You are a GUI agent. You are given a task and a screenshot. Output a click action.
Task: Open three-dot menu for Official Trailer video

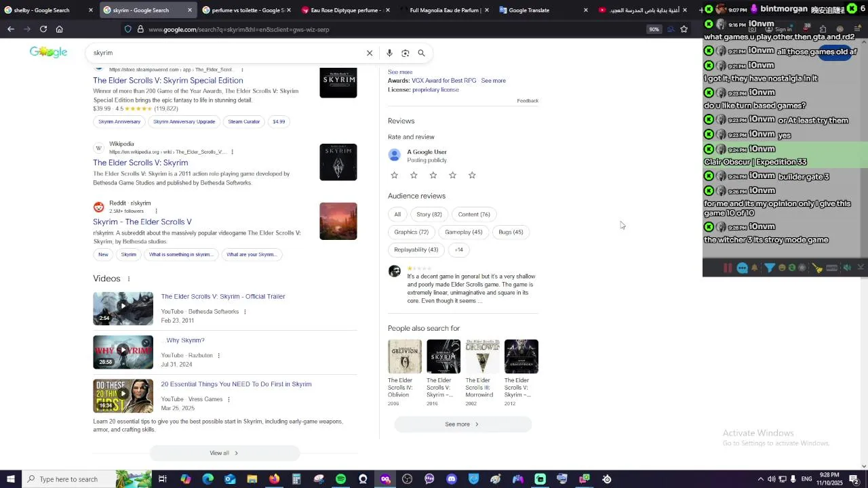coord(245,312)
